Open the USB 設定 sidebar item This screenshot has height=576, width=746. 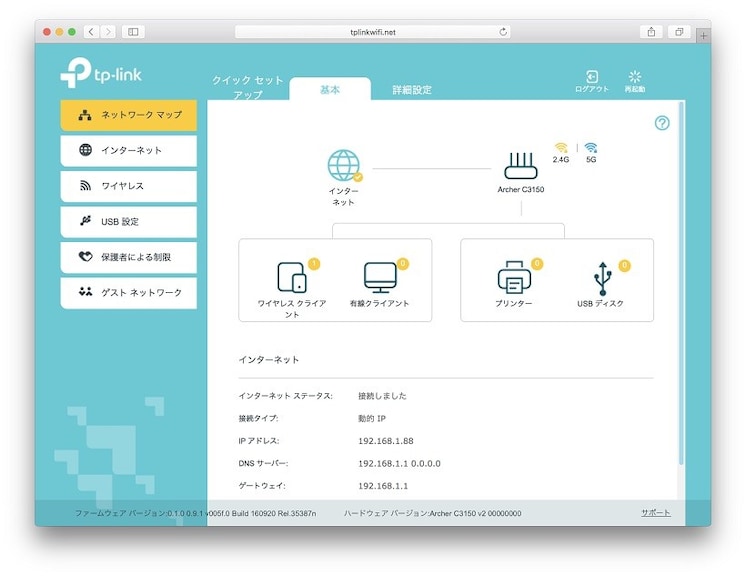[128, 222]
